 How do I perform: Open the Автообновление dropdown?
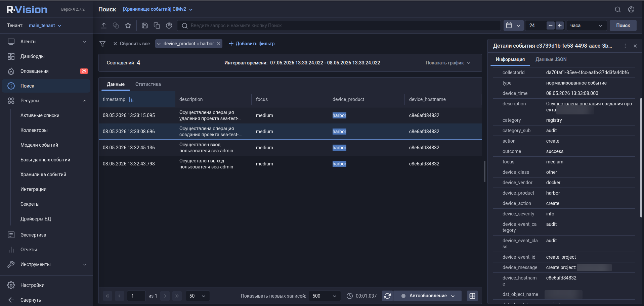(x=427, y=296)
